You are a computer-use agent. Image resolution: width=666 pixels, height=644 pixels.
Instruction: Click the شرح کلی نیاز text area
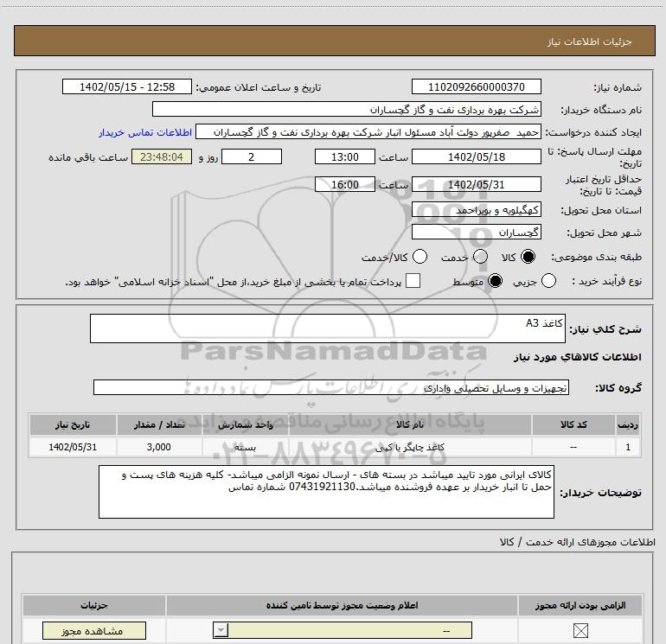328,328
